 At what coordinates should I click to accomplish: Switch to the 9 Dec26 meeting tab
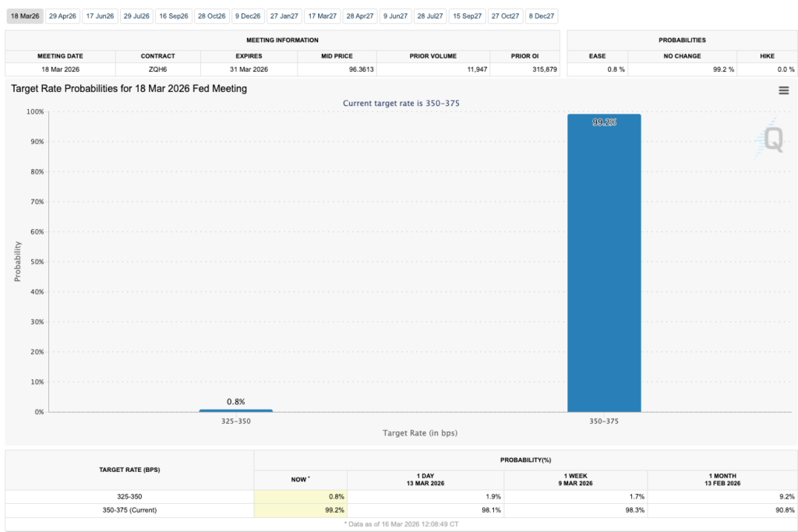248,16
